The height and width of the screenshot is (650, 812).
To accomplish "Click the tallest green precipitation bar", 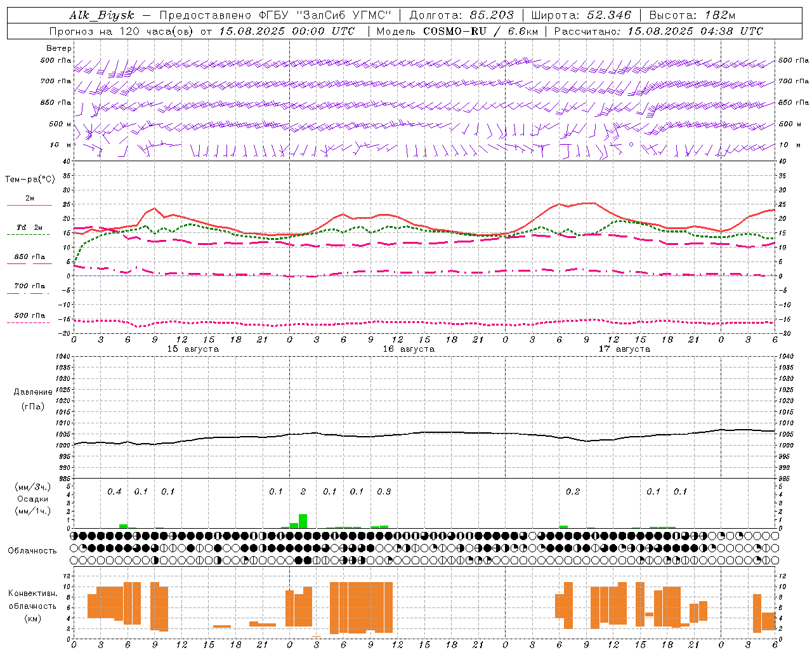I will coord(303,521).
